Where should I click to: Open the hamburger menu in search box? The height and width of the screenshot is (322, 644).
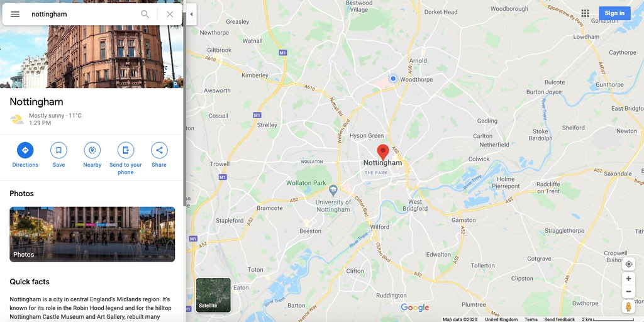point(15,14)
